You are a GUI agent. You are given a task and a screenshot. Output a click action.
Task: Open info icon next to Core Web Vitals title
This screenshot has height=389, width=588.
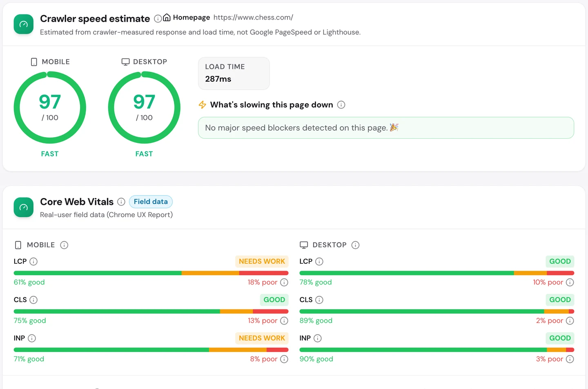[121, 202]
